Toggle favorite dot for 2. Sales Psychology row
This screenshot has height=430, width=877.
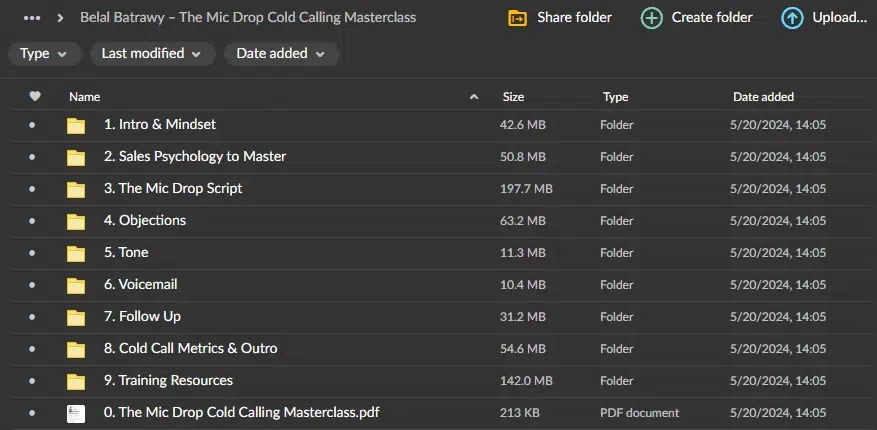click(32, 157)
